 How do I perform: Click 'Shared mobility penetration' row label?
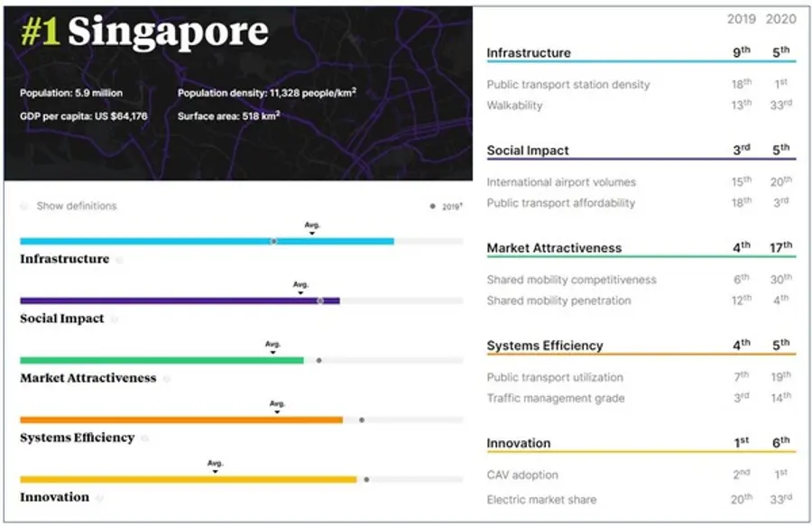pos(558,301)
